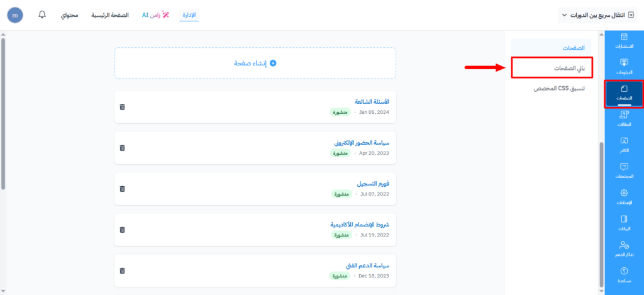This screenshot has width=644, height=295.
Task: Open تذاكر الدعم in sidebar
Action: pos(623,248)
